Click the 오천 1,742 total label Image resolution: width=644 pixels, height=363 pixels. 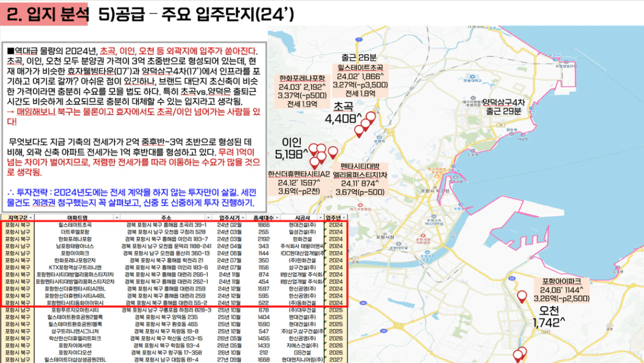tap(548, 316)
